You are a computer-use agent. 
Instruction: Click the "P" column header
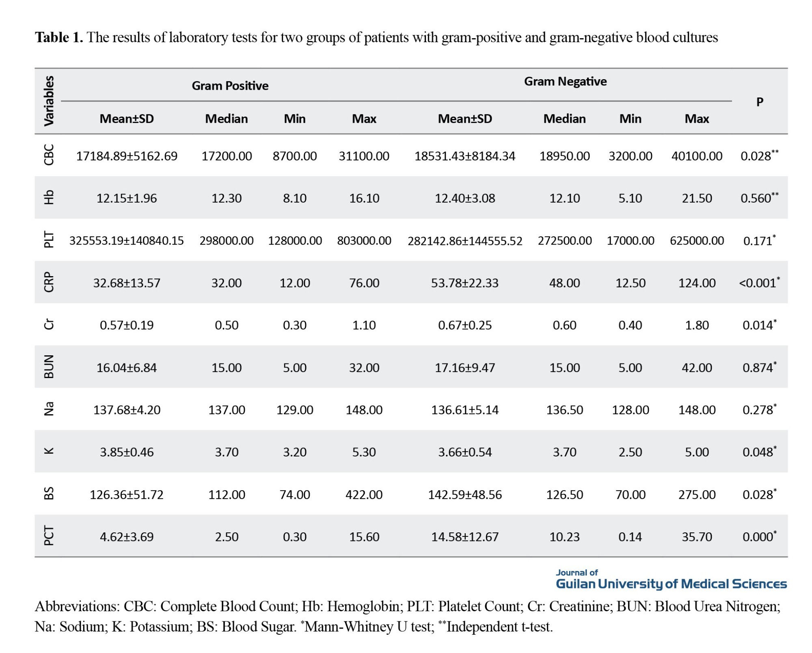(760, 102)
